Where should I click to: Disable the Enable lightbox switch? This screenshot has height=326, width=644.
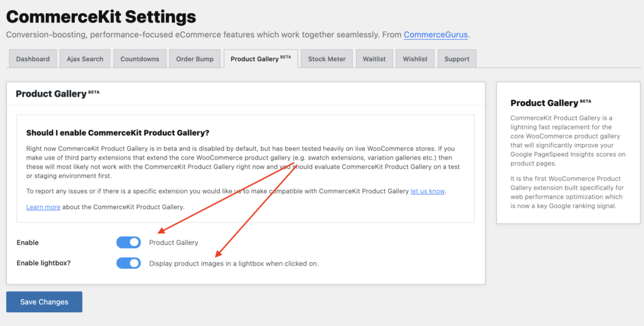128,263
